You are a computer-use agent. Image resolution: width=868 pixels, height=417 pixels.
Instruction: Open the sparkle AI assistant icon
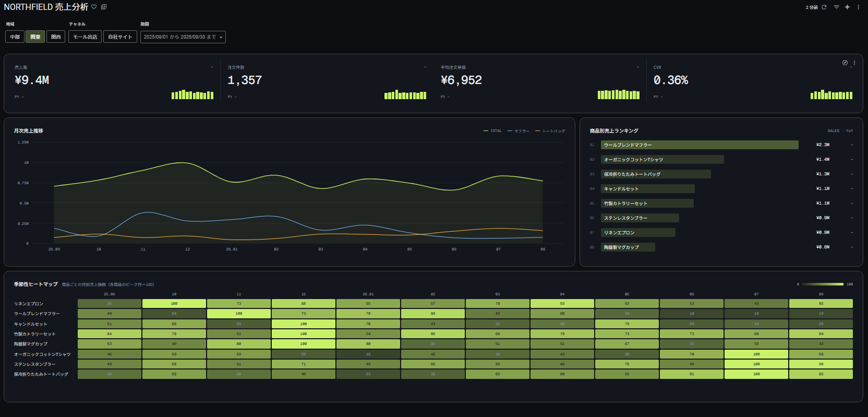tap(847, 7)
